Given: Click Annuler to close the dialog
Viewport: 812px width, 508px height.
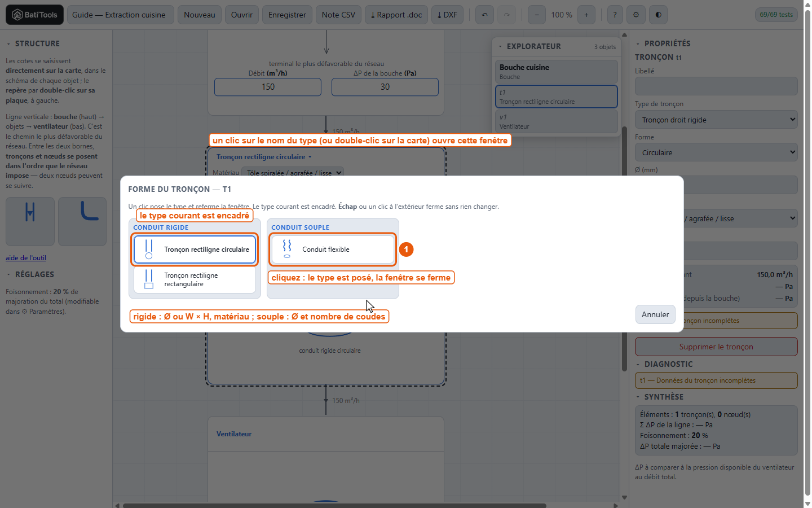Looking at the screenshot, I should pos(655,314).
